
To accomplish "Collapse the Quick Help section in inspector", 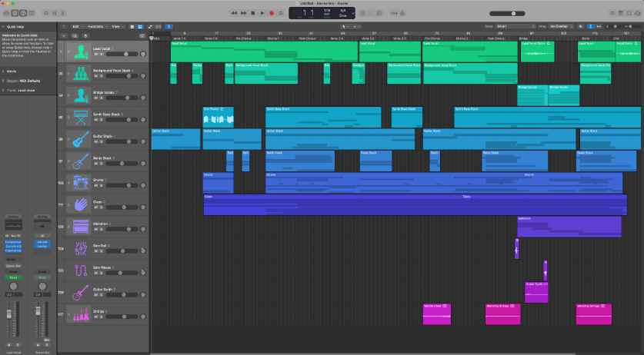I will click(x=3, y=27).
